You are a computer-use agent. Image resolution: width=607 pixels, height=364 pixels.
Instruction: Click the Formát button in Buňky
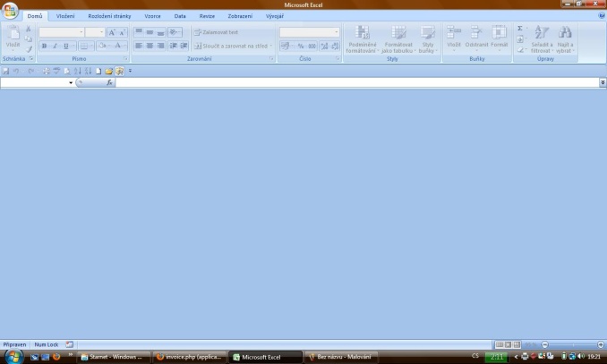(499, 38)
